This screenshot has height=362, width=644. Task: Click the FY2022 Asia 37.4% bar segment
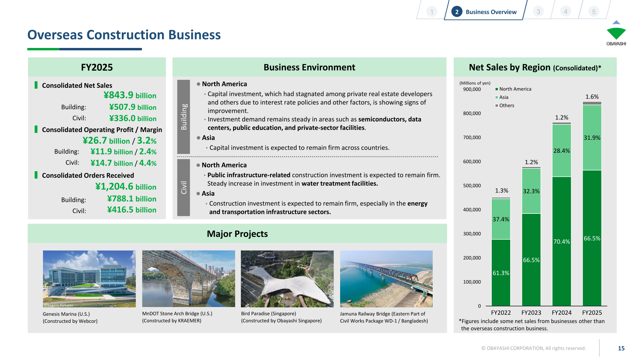click(501, 219)
